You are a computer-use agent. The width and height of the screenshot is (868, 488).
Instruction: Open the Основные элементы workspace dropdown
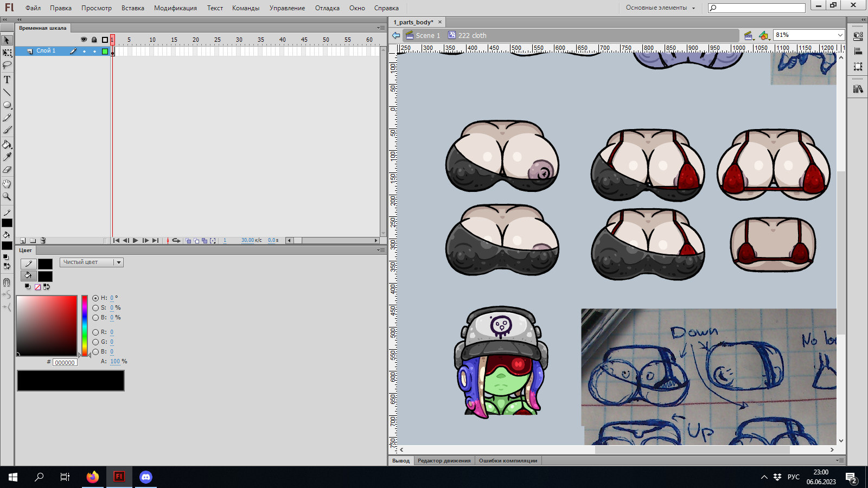pos(660,8)
